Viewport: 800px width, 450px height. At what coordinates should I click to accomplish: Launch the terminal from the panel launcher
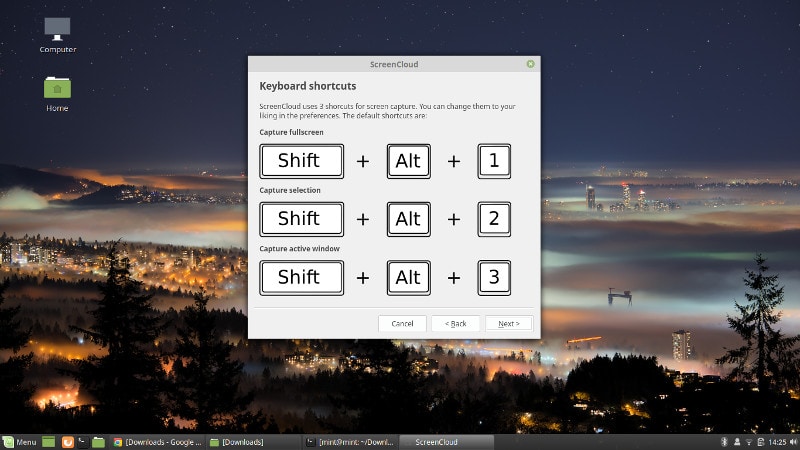click(83, 441)
